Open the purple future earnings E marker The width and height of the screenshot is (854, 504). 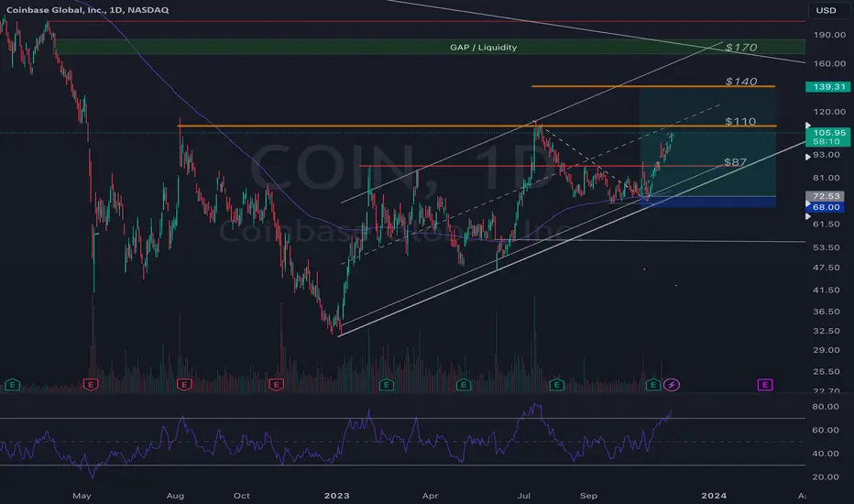pyautogui.click(x=765, y=385)
